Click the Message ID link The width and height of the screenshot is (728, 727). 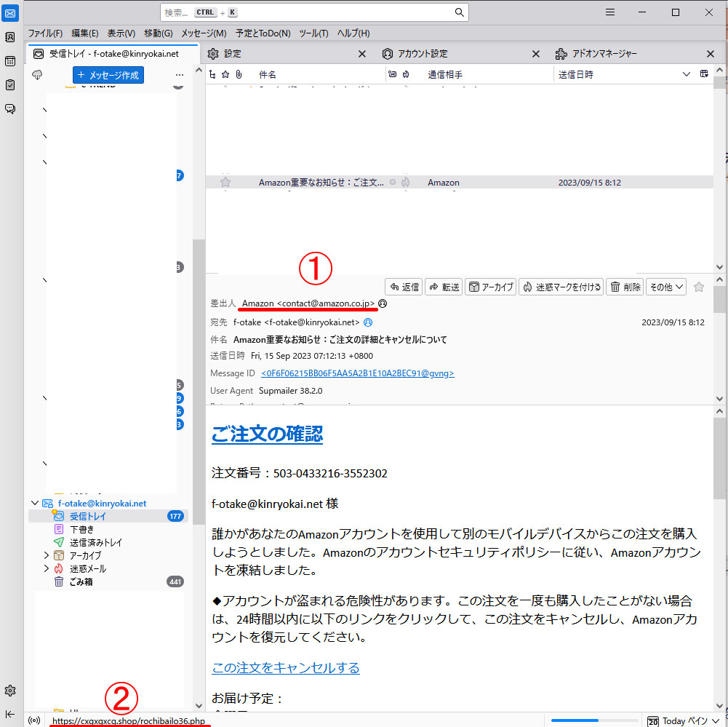pyautogui.click(x=358, y=373)
